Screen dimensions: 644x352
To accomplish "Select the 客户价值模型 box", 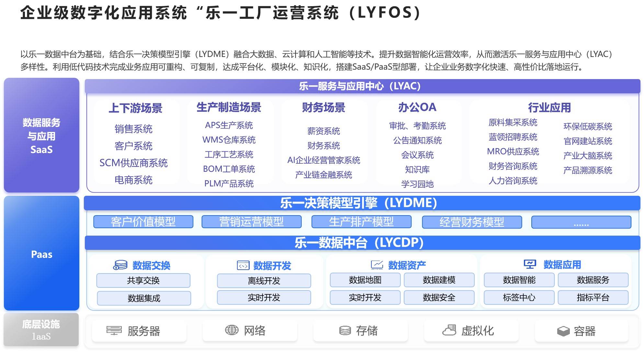I will (x=143, y=222).
